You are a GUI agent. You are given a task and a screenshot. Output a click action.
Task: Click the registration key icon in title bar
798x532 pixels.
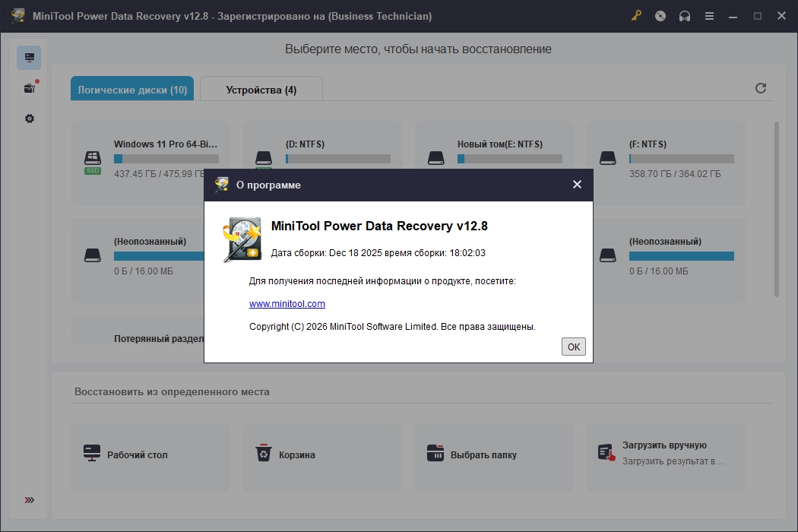coord(636,16)
